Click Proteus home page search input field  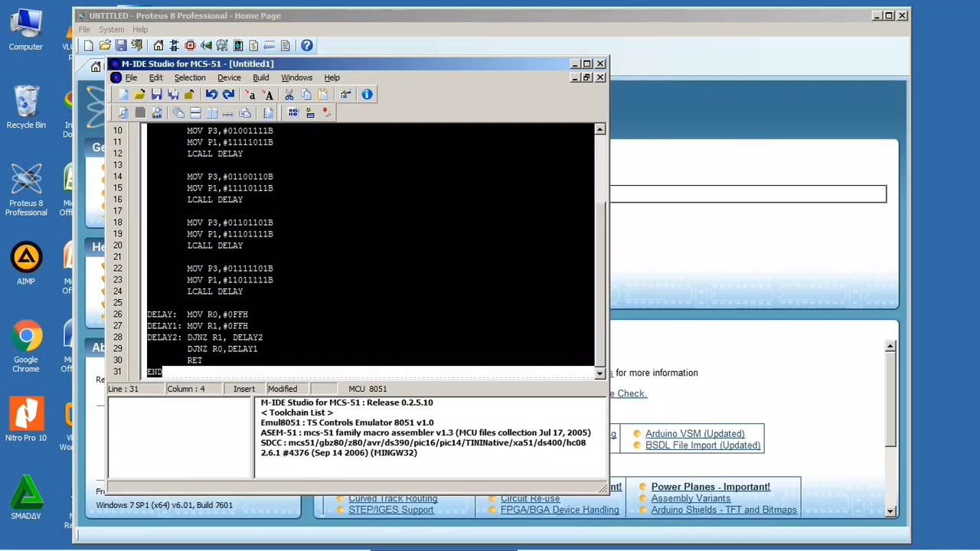[748, 194]
